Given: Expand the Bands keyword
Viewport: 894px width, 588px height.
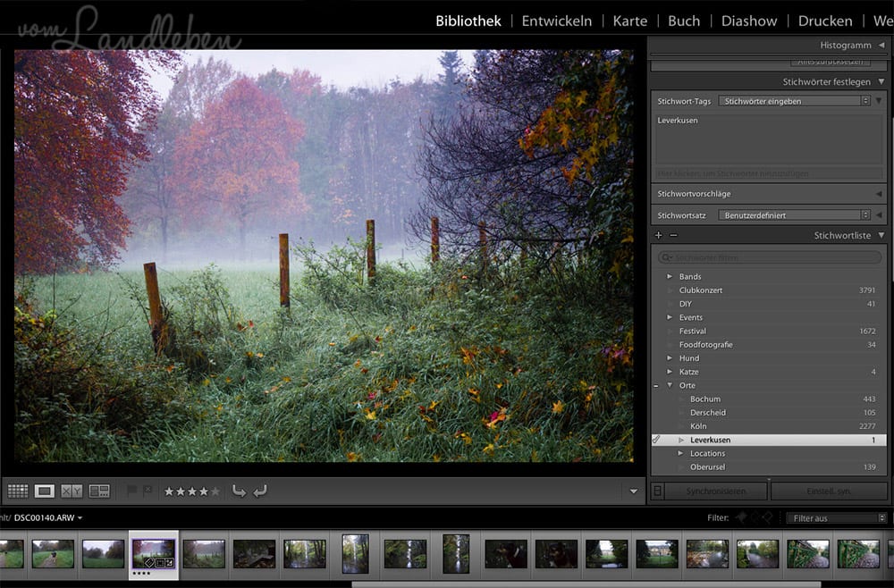Looking at the screenshot, I should [x=670, y=276].
